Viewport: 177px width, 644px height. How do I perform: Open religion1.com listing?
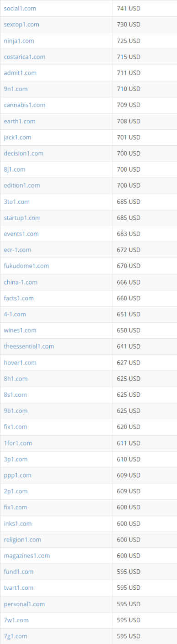tap(22, 540)
